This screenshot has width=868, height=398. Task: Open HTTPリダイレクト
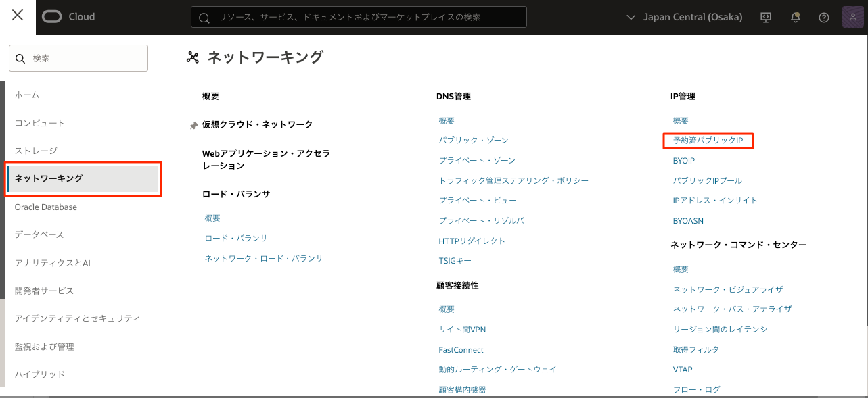[472, 241]
